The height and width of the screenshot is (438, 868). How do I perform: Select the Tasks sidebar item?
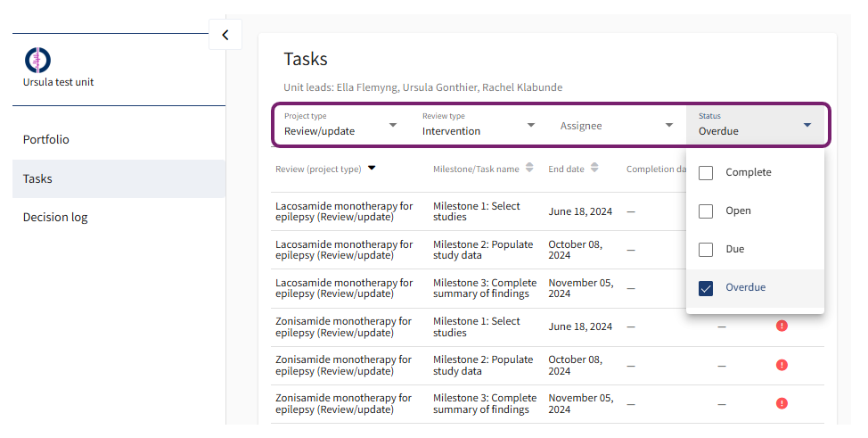[x=38, y=179]
